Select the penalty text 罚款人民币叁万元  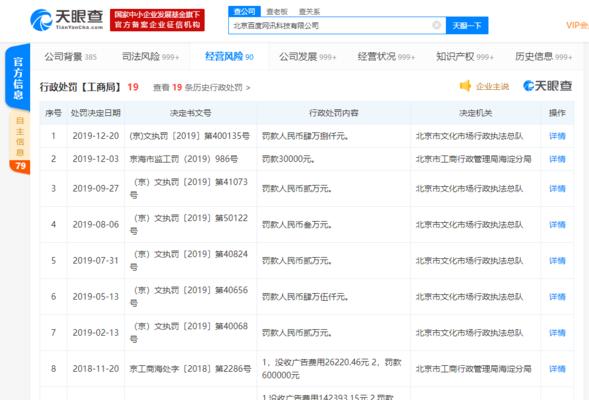tap(297, 225)
